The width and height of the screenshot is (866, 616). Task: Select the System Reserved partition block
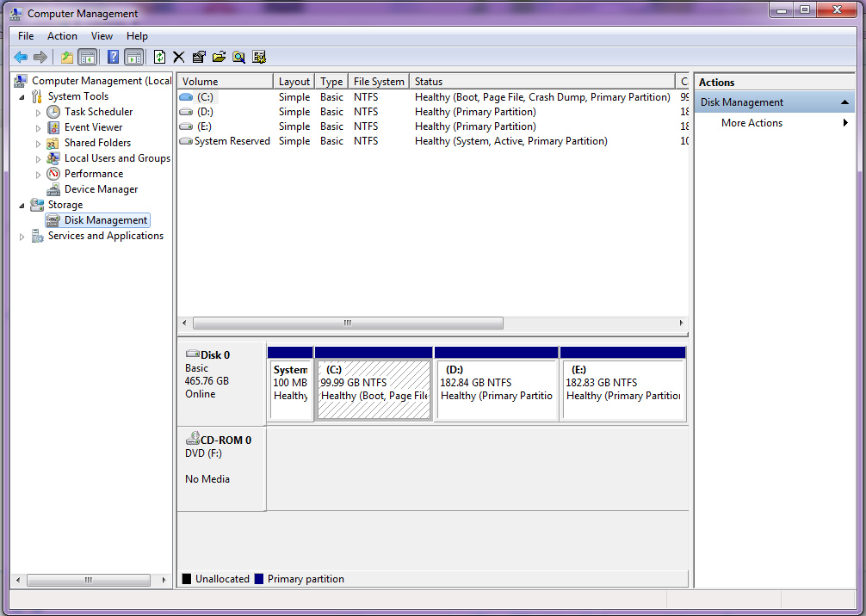click(290, 383)
